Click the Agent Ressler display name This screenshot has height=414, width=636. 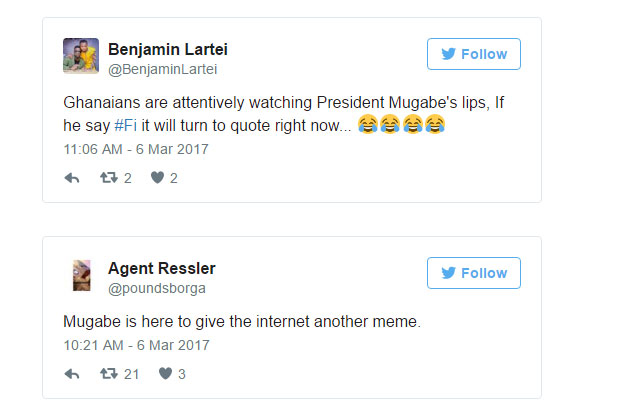pos(161,268)
